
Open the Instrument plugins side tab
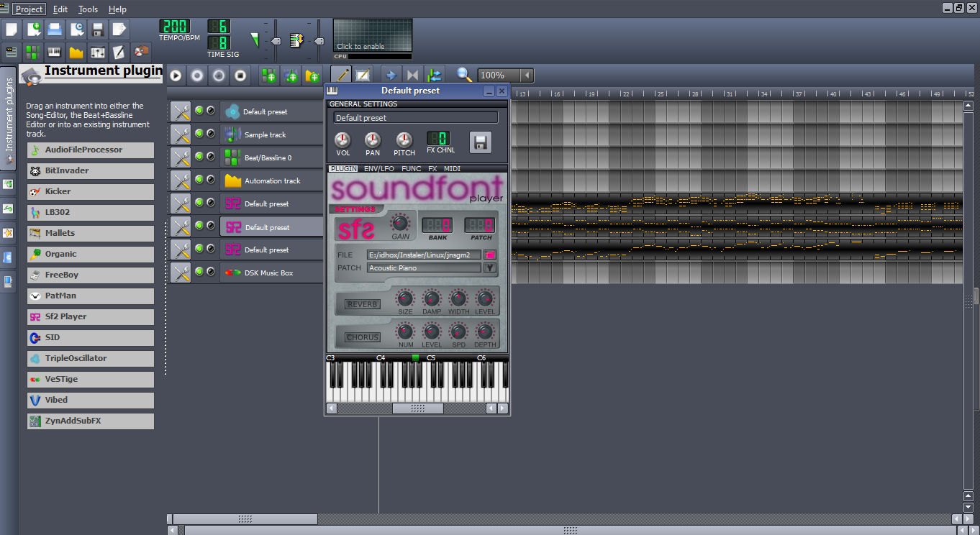pos(9,119)
